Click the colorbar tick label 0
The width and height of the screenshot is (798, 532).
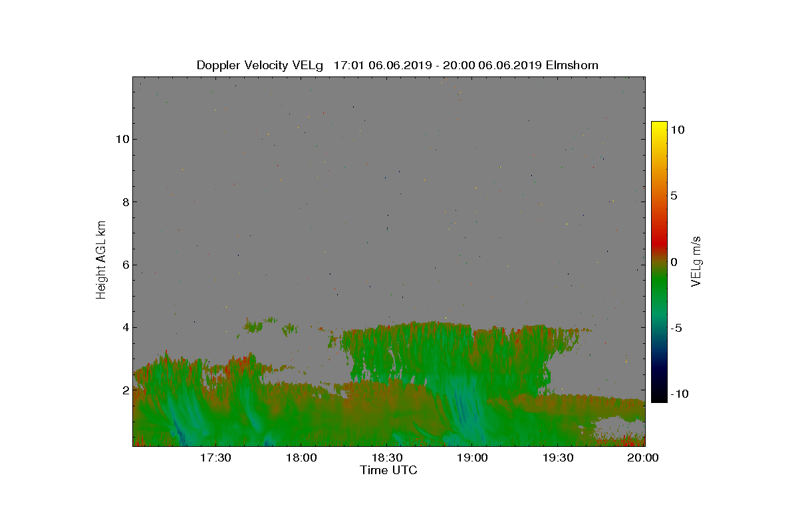[674, 262]
